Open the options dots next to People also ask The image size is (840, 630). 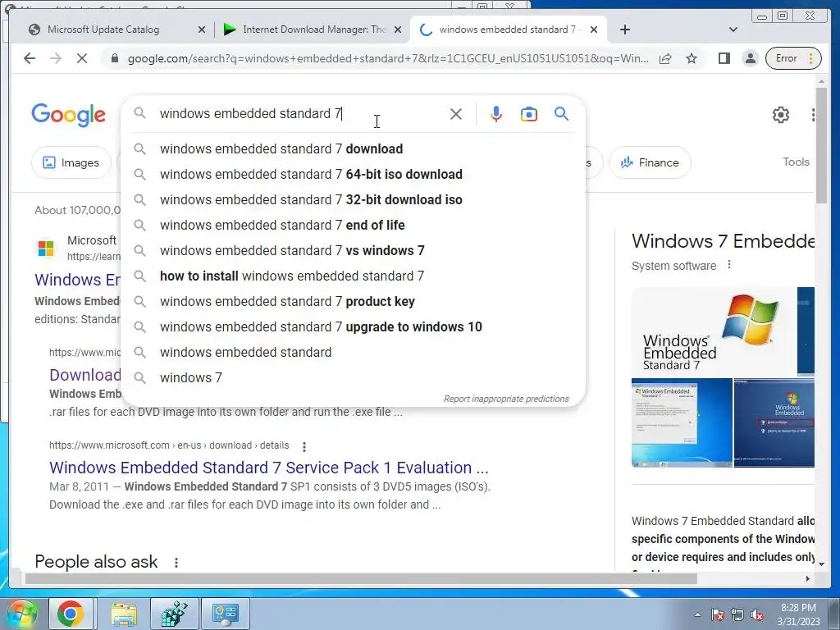point(176,562)
